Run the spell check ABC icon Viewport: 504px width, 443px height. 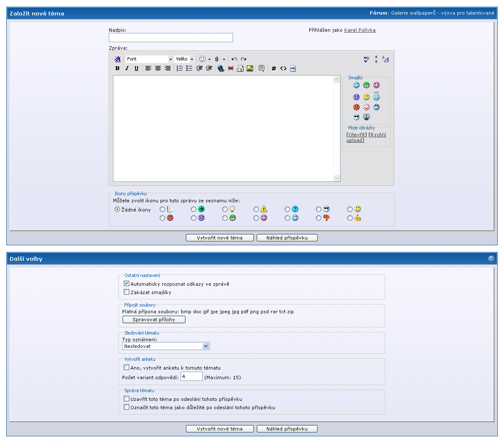click(366, 59)
